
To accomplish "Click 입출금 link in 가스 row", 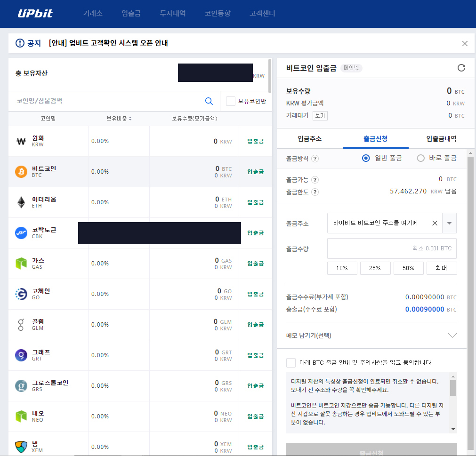I will (x=255, y=264).
